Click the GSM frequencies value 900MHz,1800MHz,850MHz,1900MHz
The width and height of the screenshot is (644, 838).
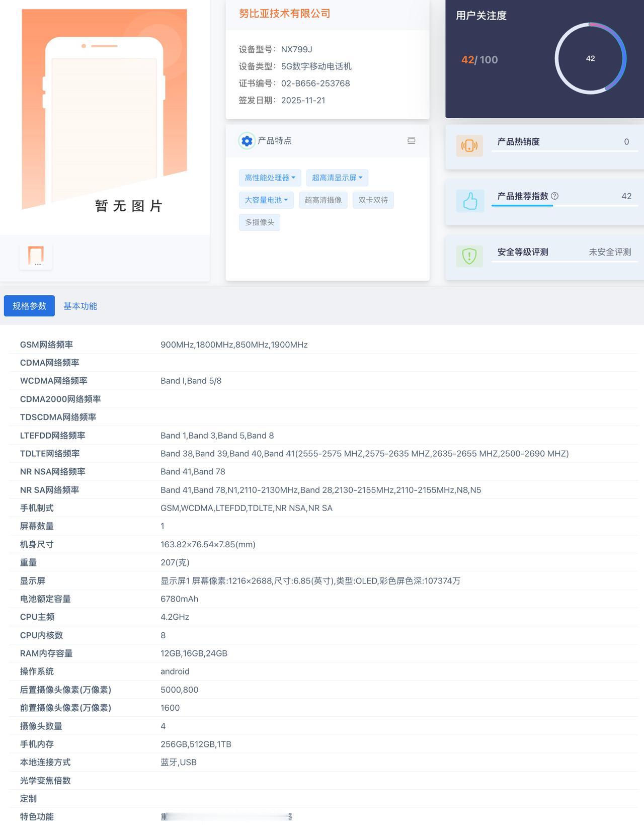tap(234, 345)
